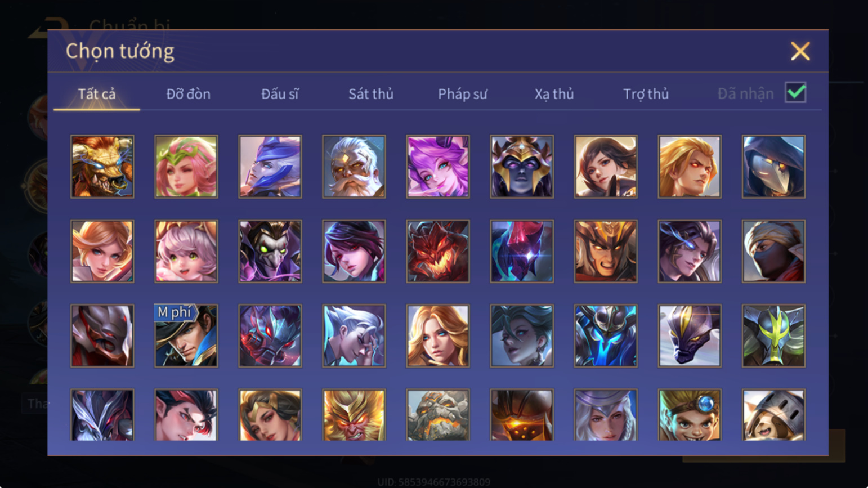
Task: Switch to the 'Đỡ đòn' tab
Action: (188, 94)
